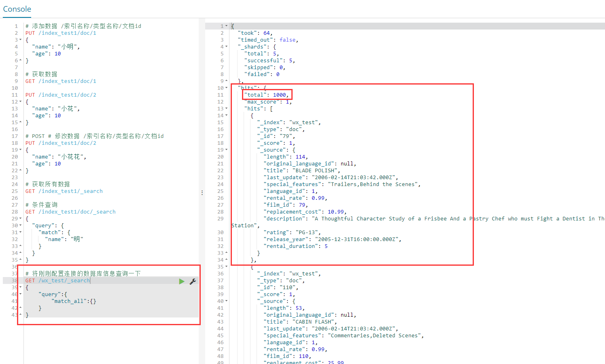
Task: Open the wrench options menu
Action: coord(193,281)
